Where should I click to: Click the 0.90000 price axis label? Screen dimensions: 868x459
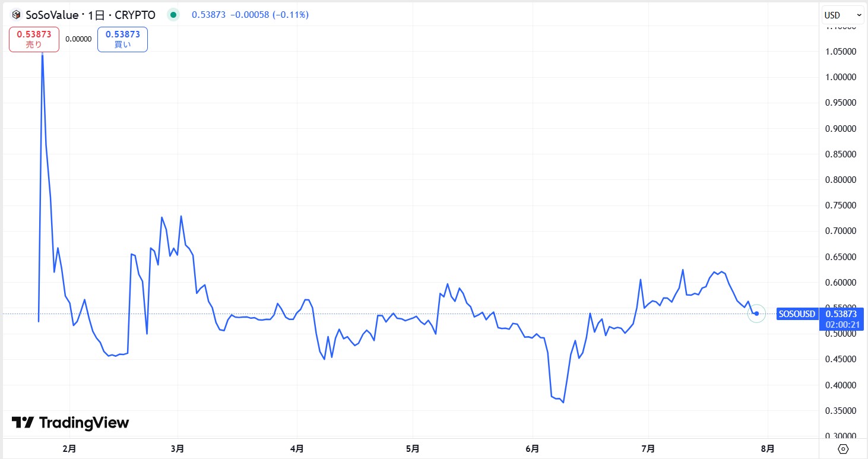click(841, 128)
